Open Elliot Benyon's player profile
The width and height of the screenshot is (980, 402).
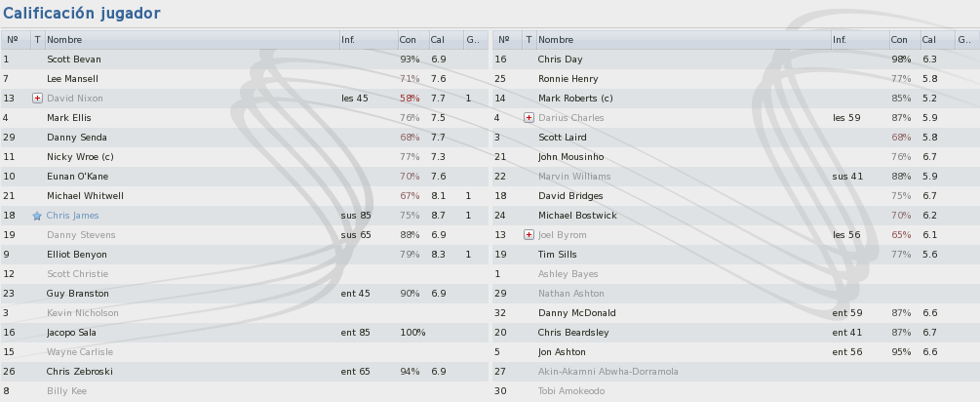(x=77, y=255)
